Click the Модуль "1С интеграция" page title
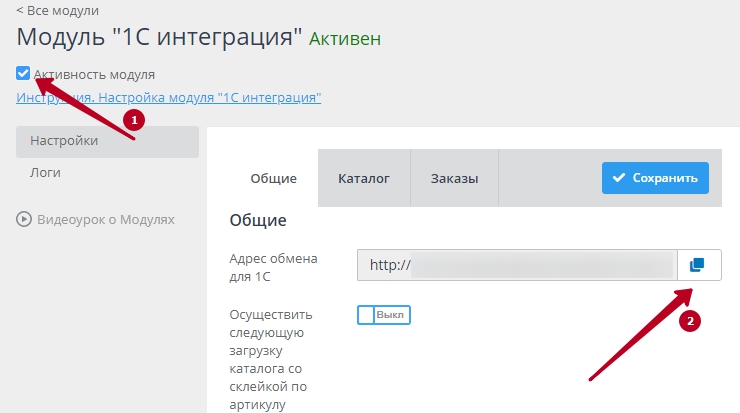This screenshot has height=413, width=740. [x=160, y=38]
